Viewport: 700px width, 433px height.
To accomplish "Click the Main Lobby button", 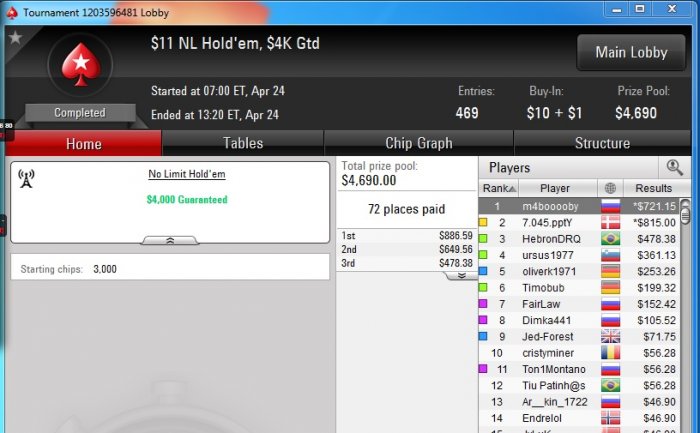I will click(x=631, y=52).
